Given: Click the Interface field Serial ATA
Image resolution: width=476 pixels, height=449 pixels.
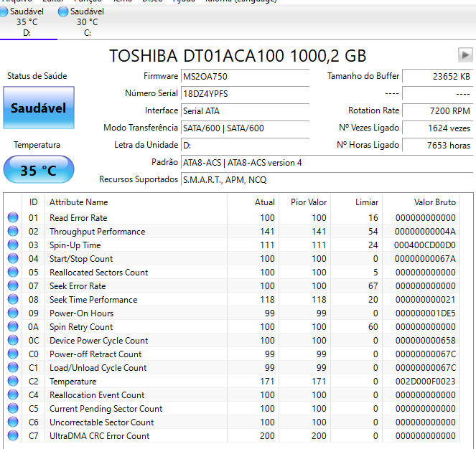Looking at the screenshot, I should click(245, 110).
